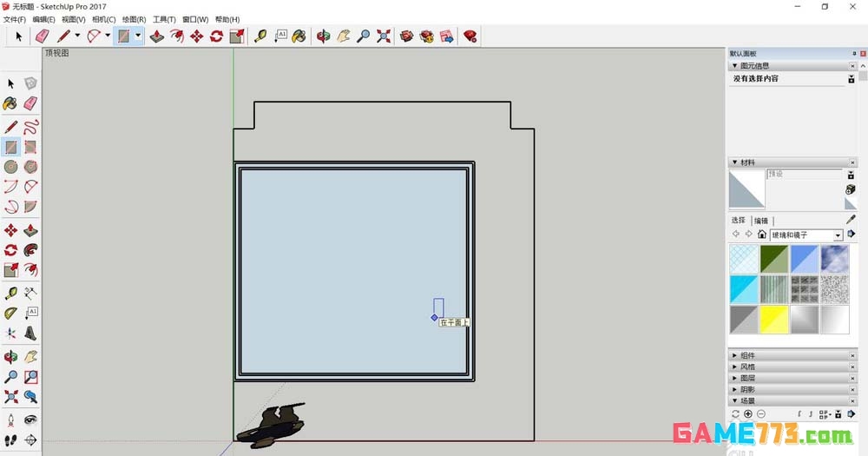Open the 窗口(W) menu
868x456 pixels.
(x=195, y=19)
